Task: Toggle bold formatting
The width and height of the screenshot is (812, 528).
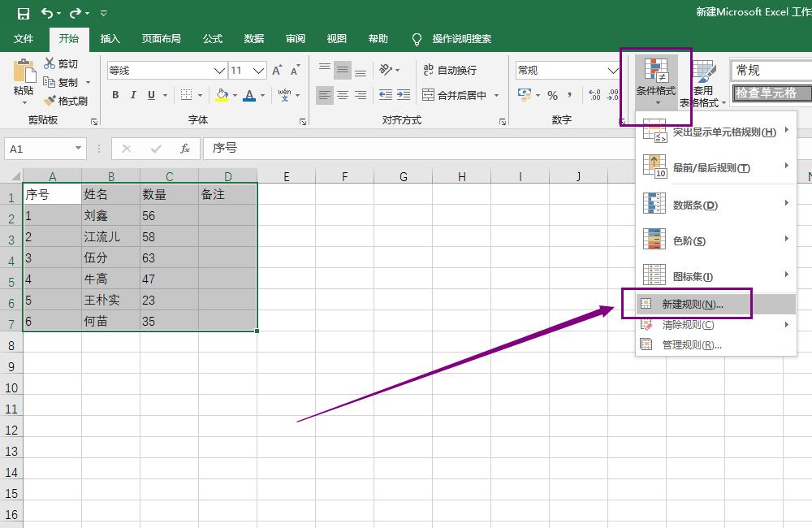Action: 114,95
